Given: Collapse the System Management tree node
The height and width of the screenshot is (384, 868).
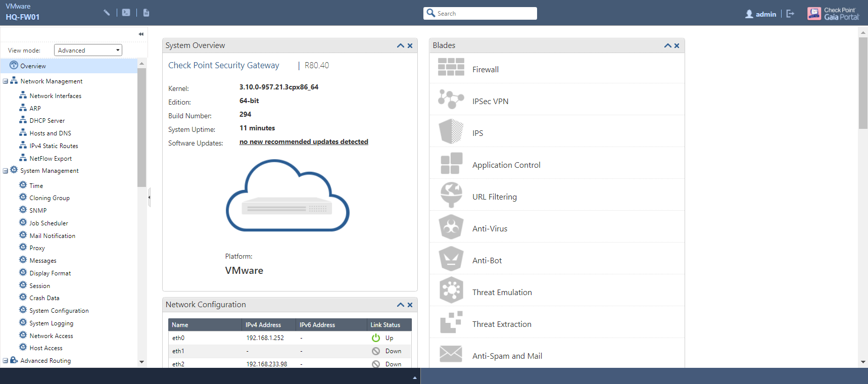Looking at the screenshot, I should click(x=6, y=171).
